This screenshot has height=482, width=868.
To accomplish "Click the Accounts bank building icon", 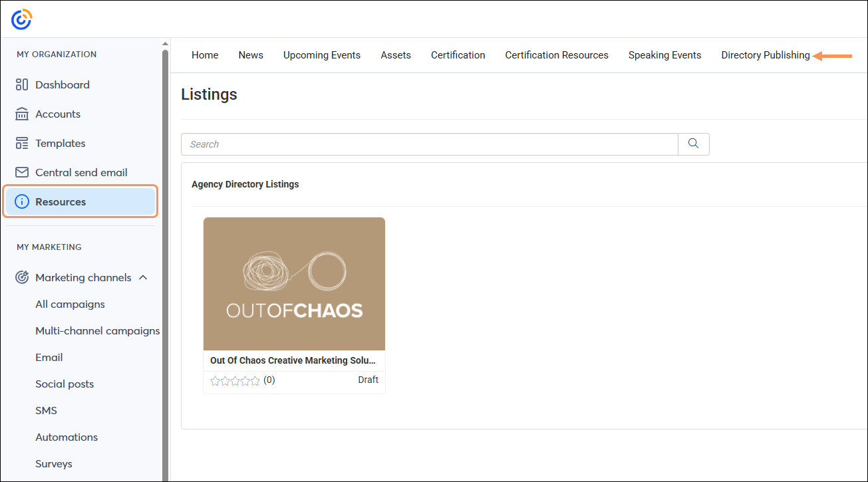I will [x=22, y=114].
